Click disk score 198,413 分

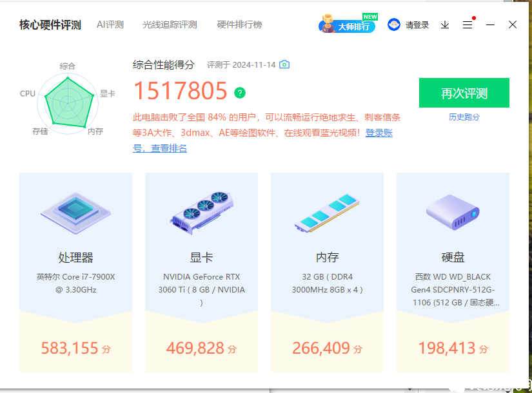point(453,349)
